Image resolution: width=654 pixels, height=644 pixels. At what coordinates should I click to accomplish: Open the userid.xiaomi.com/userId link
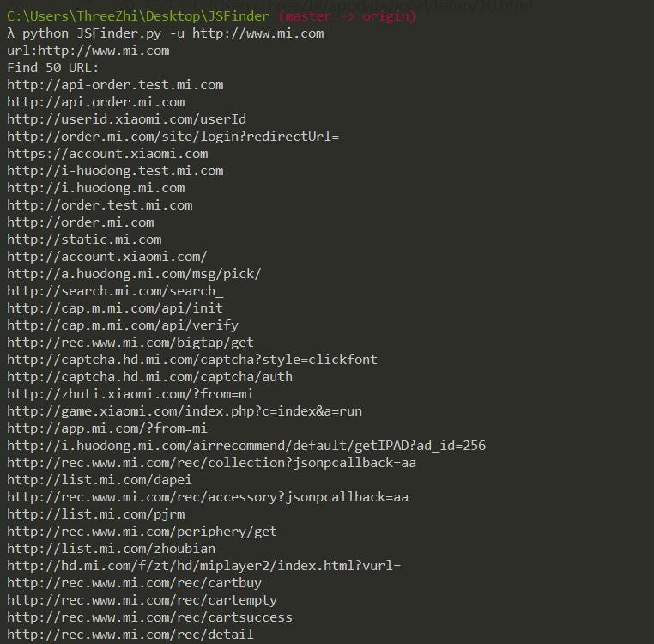pyautogui.click(x=127, y=119)
